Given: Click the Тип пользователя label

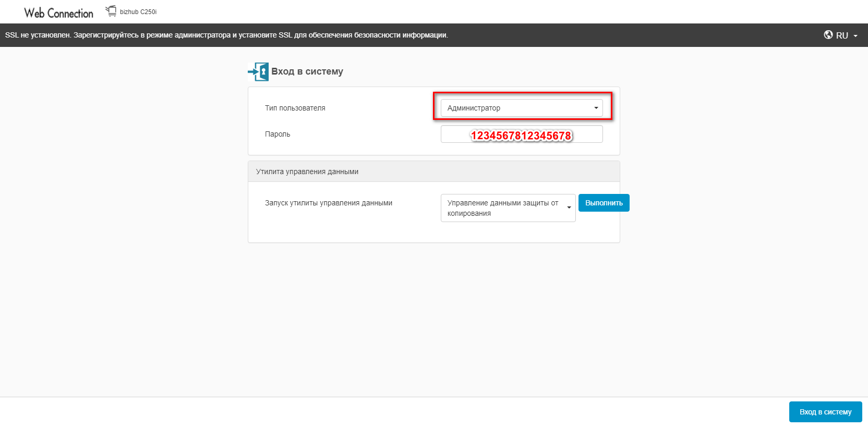Looking at the screenshot, I should click(x=295, y=108).
